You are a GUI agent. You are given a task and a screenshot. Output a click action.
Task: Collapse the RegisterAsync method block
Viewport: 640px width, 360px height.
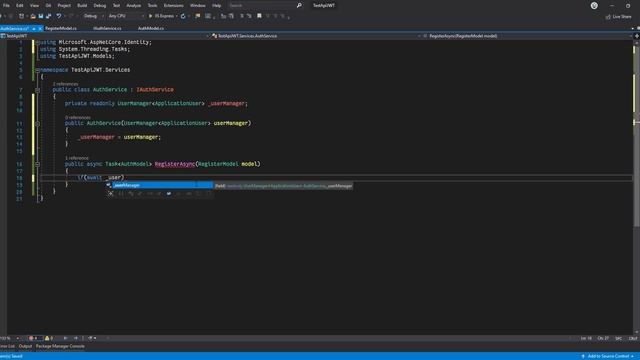tap(37, 164)
